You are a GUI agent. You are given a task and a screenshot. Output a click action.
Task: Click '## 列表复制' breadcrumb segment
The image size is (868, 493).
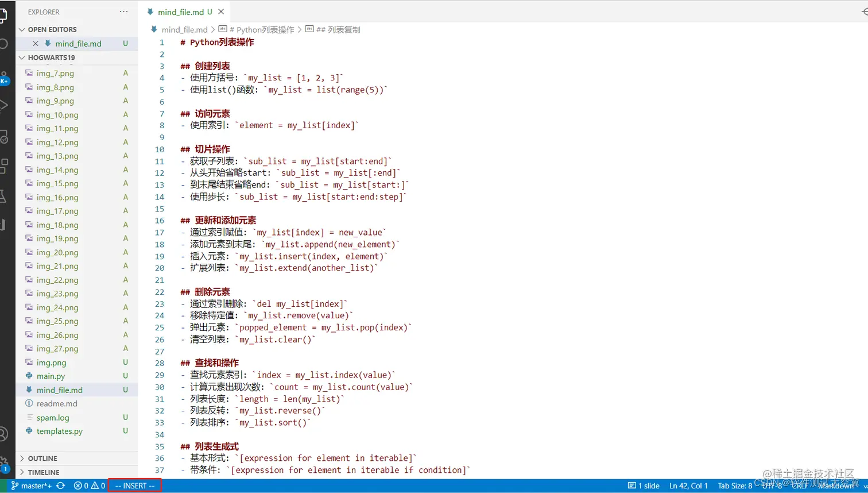point(333,29)
